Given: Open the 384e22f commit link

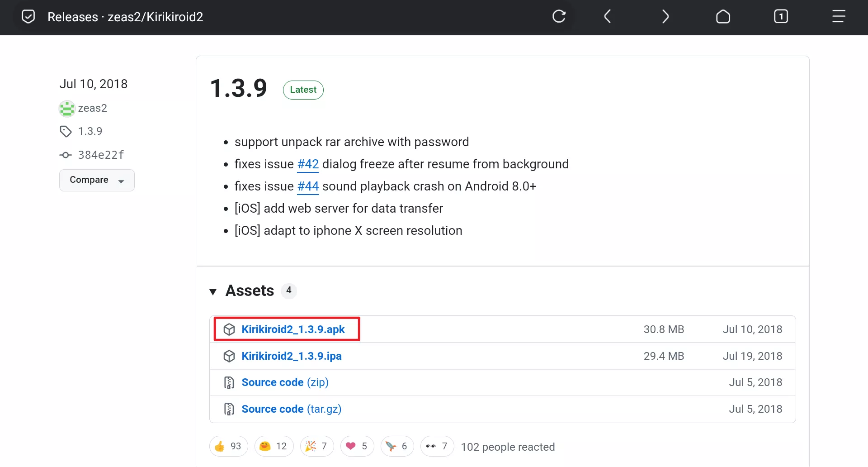Looking at the screenshot, I should (x=101, y=155).
